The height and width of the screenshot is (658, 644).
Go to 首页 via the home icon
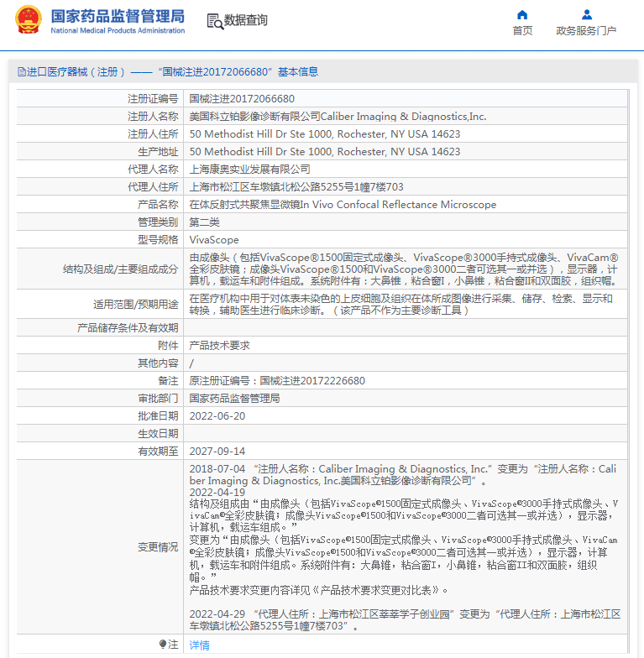pyautogui.click(x=522, y=15)
